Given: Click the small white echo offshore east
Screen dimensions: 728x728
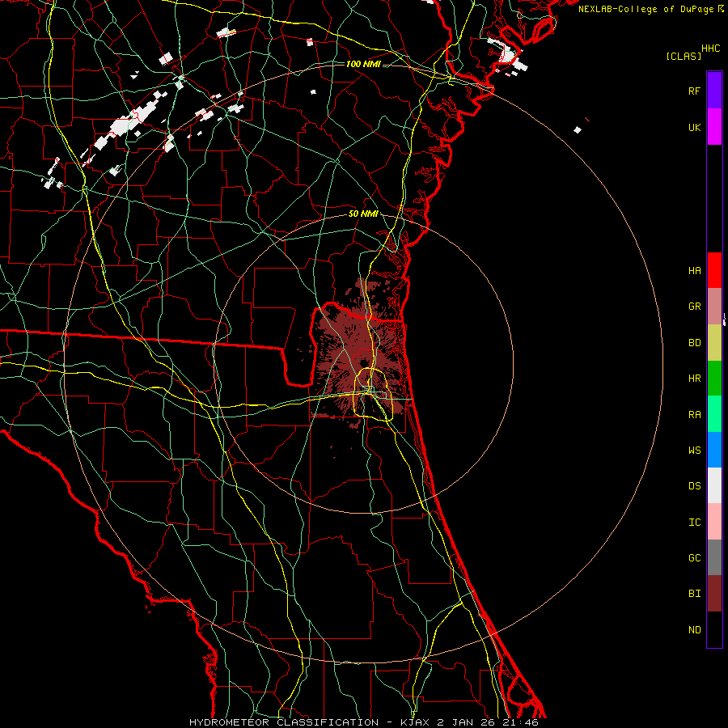Looking at the screenshot, I should 578,130.
